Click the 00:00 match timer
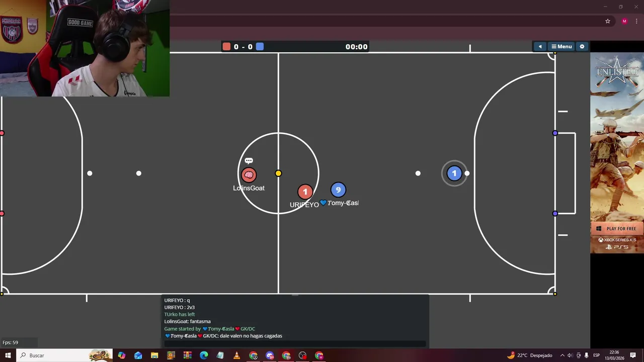Viewport: 644px width, 362px height. click(x=356, y=47)
